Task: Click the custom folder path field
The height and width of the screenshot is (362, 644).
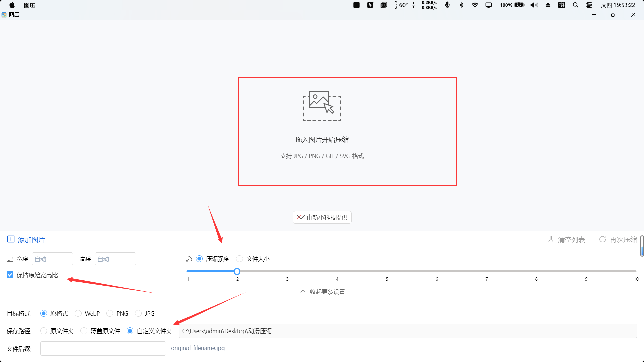Action: [408, 331]
